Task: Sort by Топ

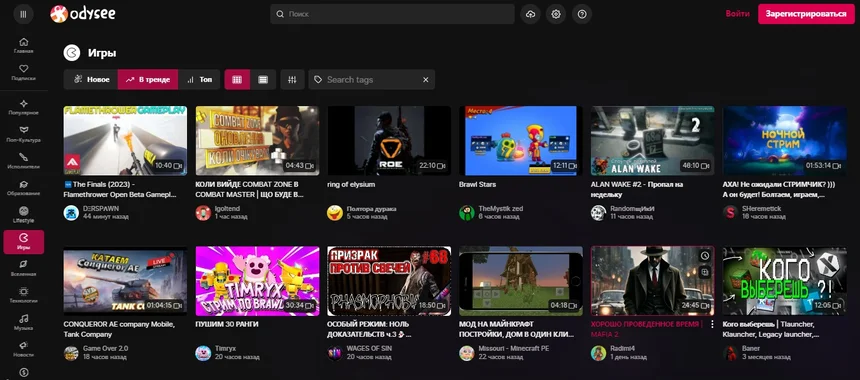Action: coord(199,80)
